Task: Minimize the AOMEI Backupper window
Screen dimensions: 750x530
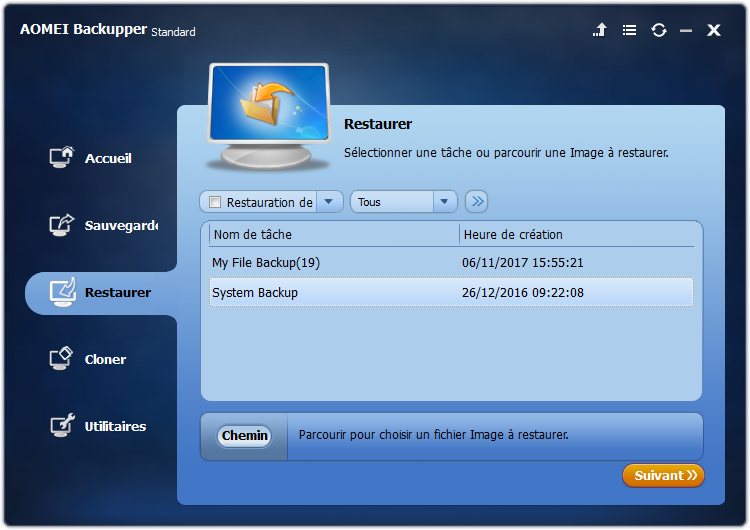Action: click(686, 31)
